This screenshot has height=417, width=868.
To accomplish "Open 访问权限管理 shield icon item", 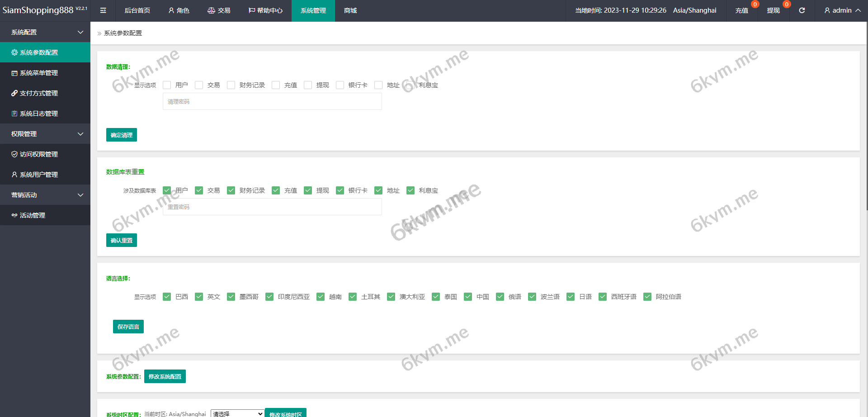I will point(14,154).
